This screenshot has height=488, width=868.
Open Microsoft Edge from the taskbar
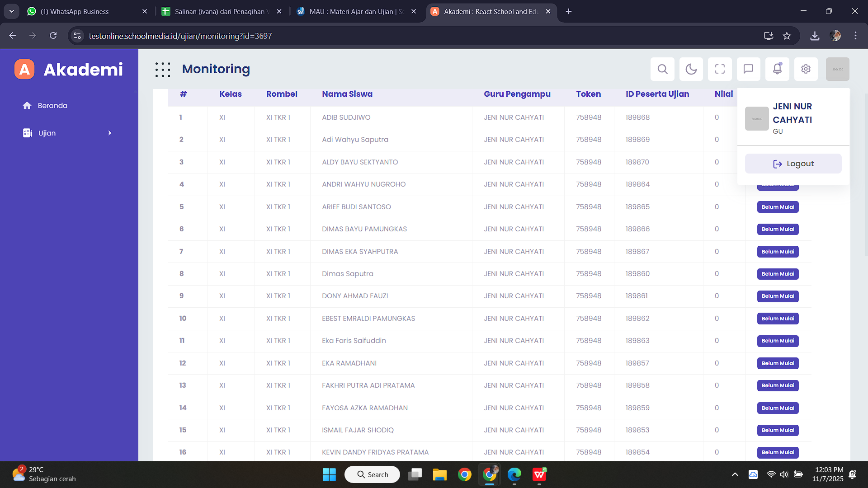coord(514,474)
